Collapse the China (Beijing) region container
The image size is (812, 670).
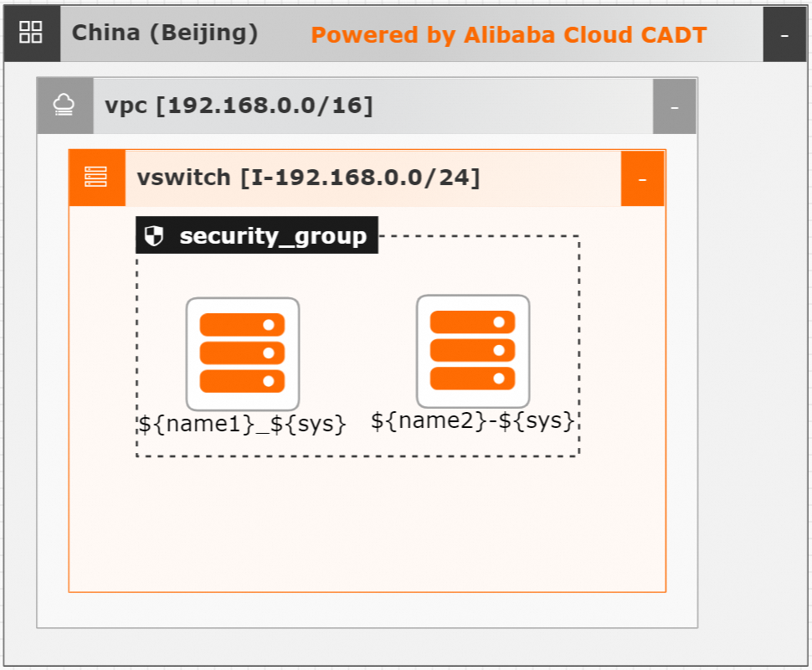(x=784, y=34)
